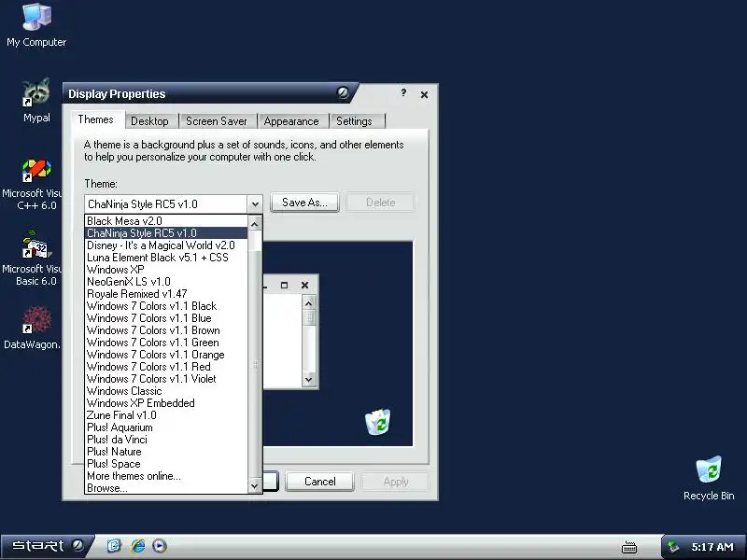Click the Cancel button
Screen dimensions: 747x560
319,482
